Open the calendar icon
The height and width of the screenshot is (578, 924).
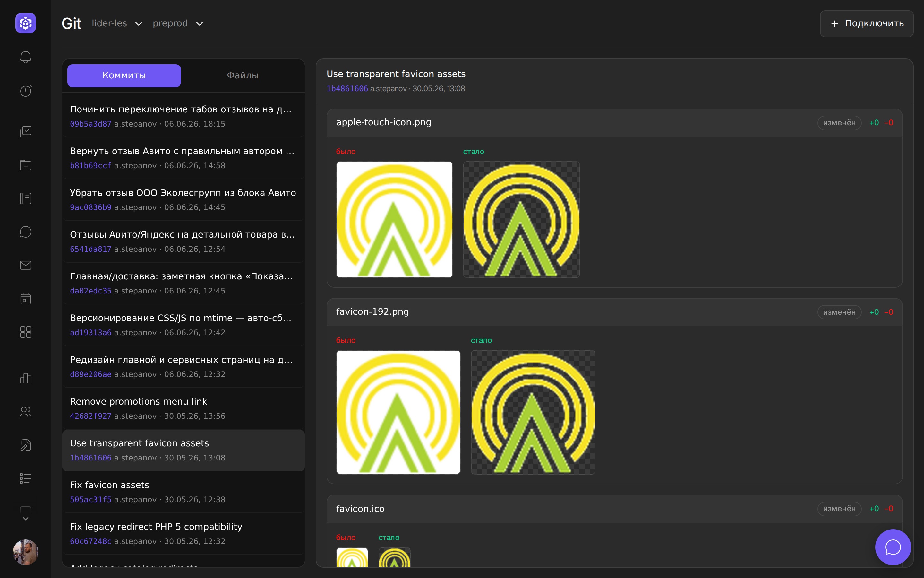pyautogui.click(x=26, y=299)
